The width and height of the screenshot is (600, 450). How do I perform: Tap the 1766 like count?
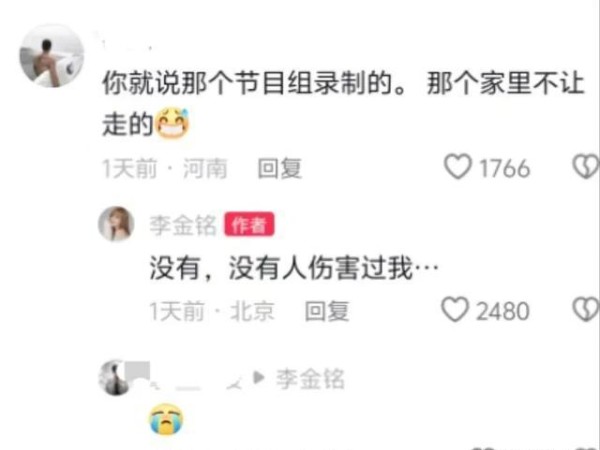click(505, 168)
